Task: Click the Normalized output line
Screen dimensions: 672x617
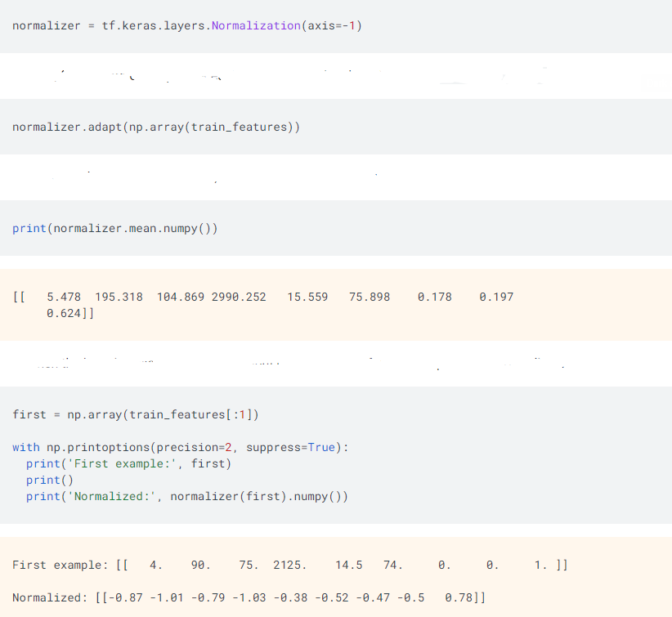Action: 249,597
